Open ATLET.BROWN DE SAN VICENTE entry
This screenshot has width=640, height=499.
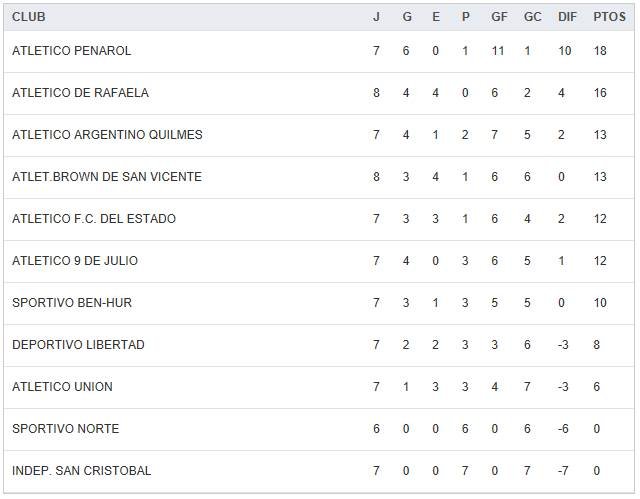(x=107, y=177)
